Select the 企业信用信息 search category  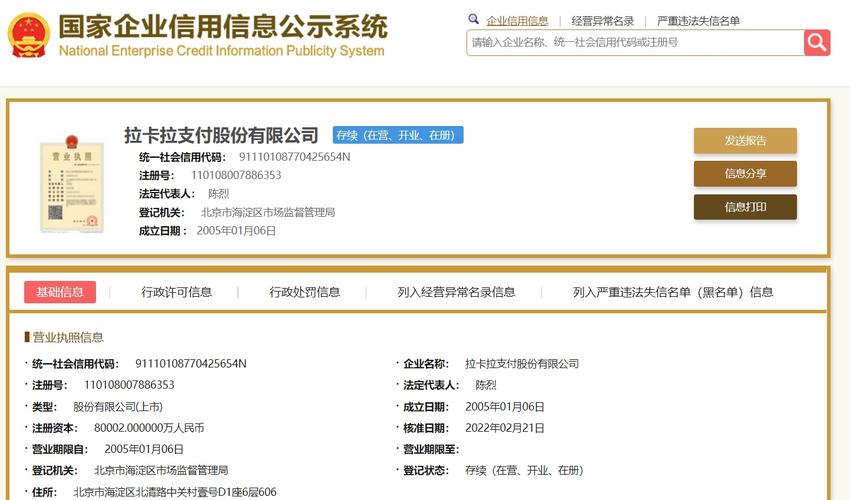tap(517, 21)
